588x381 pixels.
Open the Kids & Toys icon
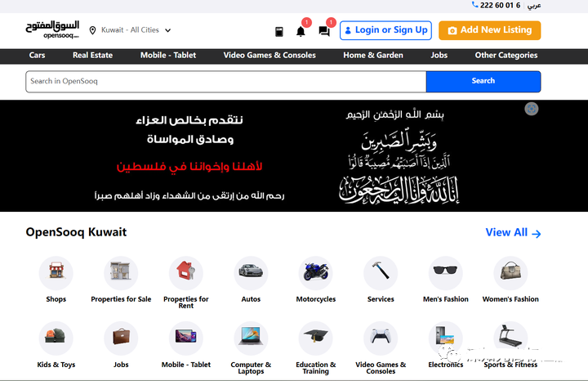[56, 338]
